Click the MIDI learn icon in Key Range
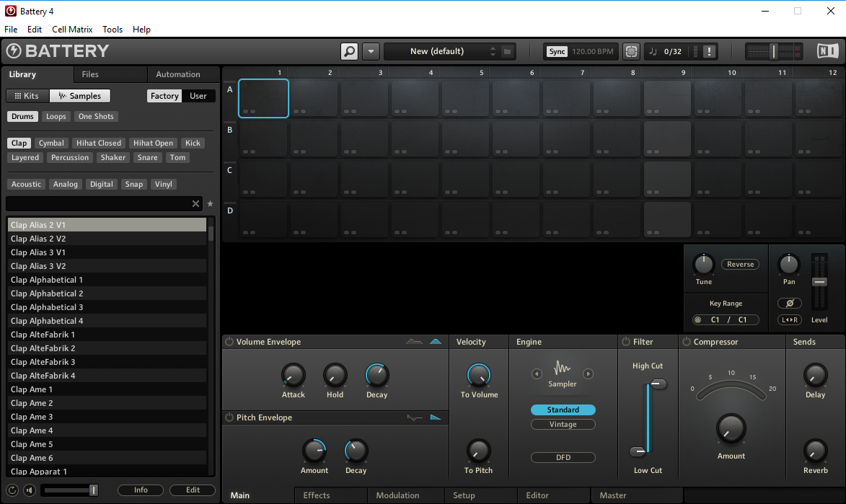Image resolution: width=846 pixels, height=504 pixels. click(x=697, y=320)
